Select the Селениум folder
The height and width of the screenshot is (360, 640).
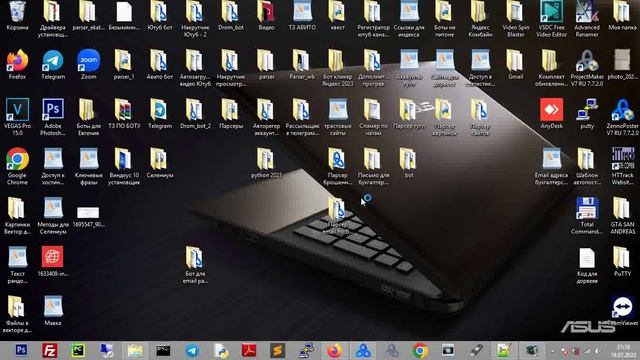pyautogui.click(x=160, y=160)
